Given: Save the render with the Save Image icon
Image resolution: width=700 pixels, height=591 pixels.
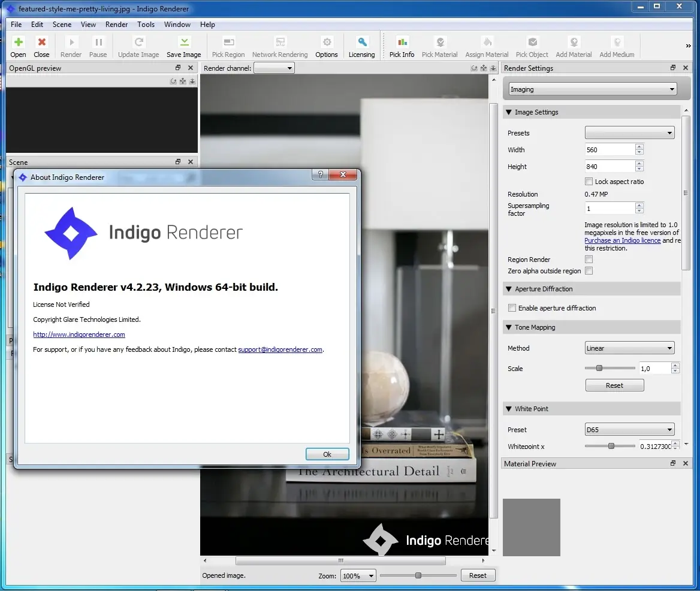Looking at the screenshot, I should [184, 47].
